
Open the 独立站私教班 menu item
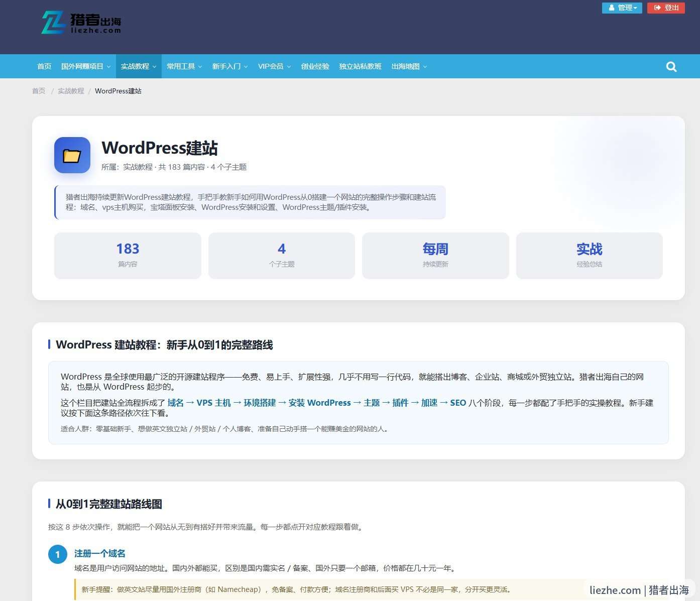point(360,66)
